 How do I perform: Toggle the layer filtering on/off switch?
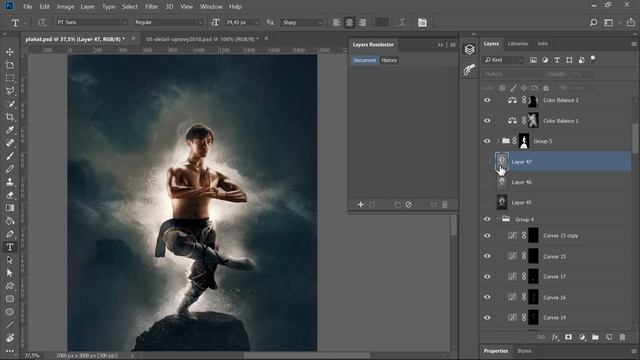(593, 59)
